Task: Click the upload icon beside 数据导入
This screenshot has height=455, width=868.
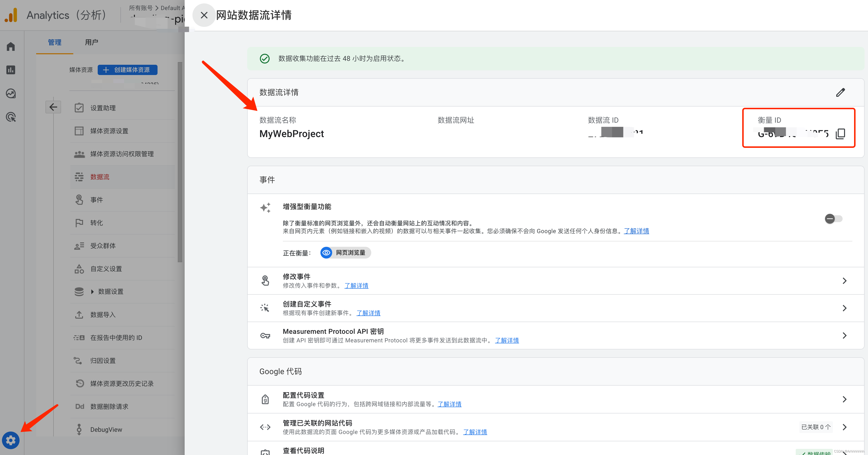Action: (x=79, y=314)
